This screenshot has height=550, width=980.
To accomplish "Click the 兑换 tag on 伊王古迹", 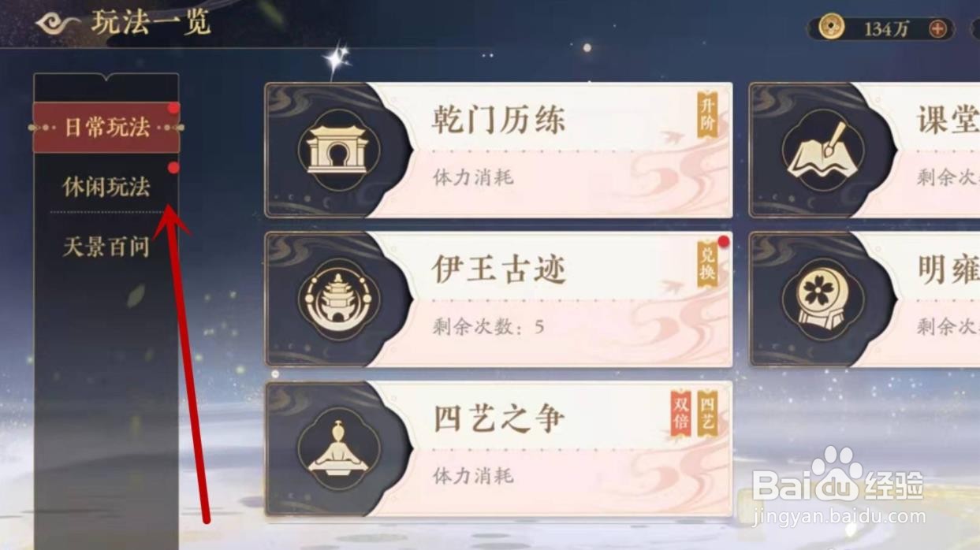I will pyautogui.click(x=707, y=264).
